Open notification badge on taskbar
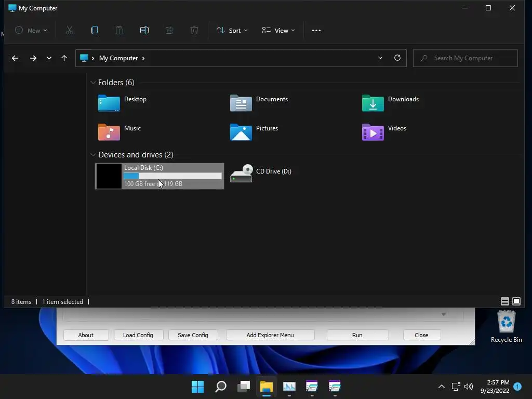The width and height of the screenshot is (532, 399). (x=517, y=387)
